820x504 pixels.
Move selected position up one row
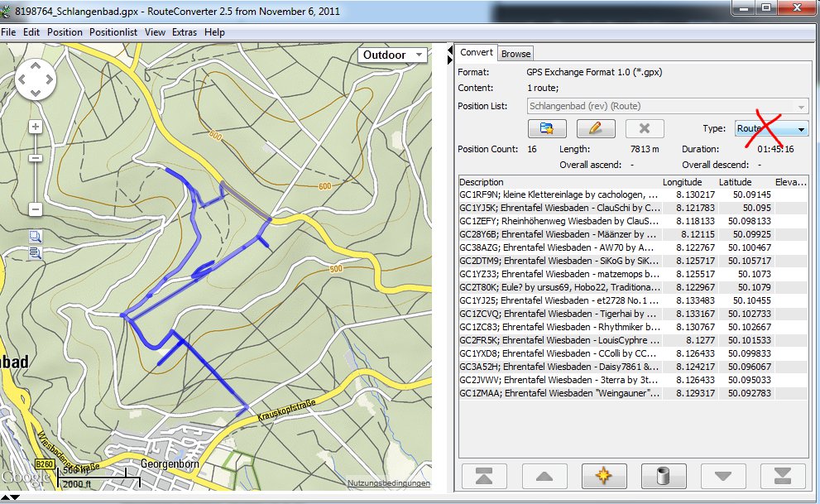click(x=544, y=476)
